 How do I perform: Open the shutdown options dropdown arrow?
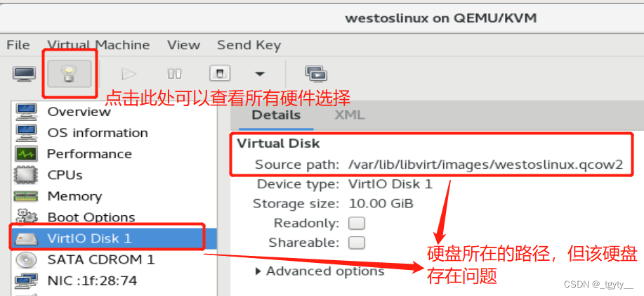(x=260, y=73)
